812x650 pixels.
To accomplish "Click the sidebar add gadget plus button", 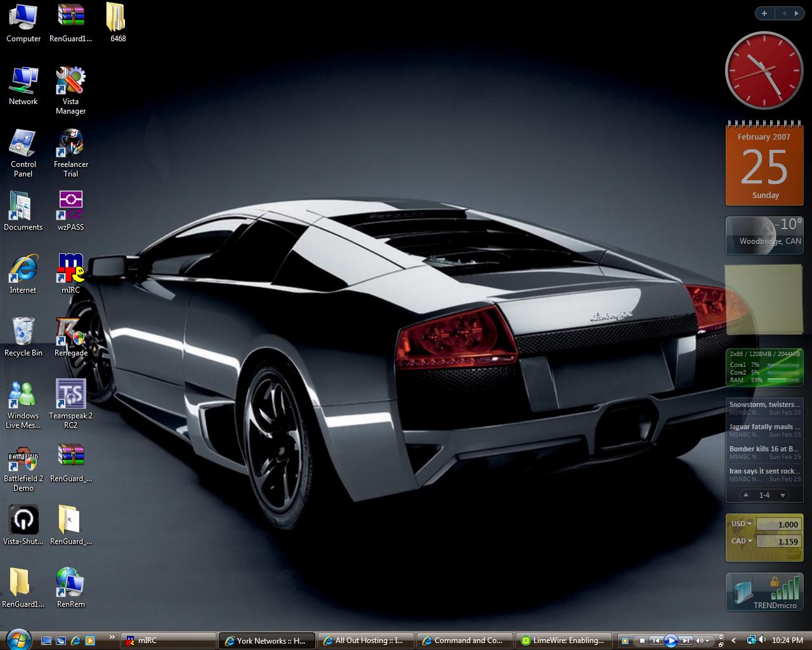I will click(764, 13).
